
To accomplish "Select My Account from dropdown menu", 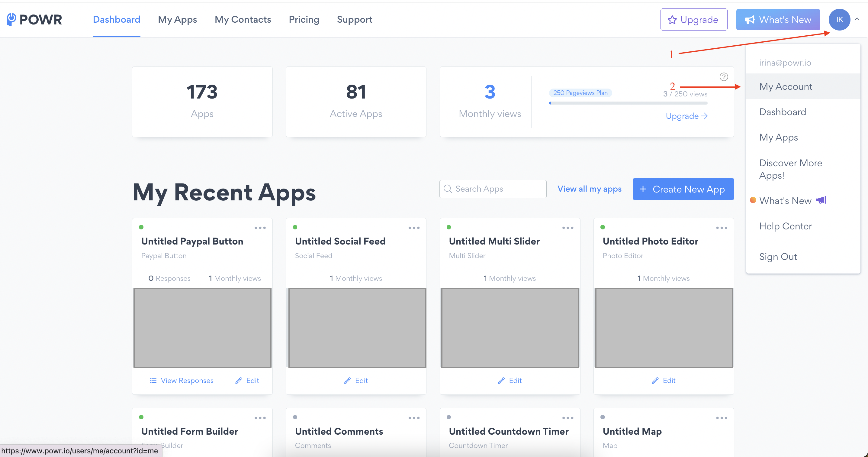I will click(x=803, y=86).
